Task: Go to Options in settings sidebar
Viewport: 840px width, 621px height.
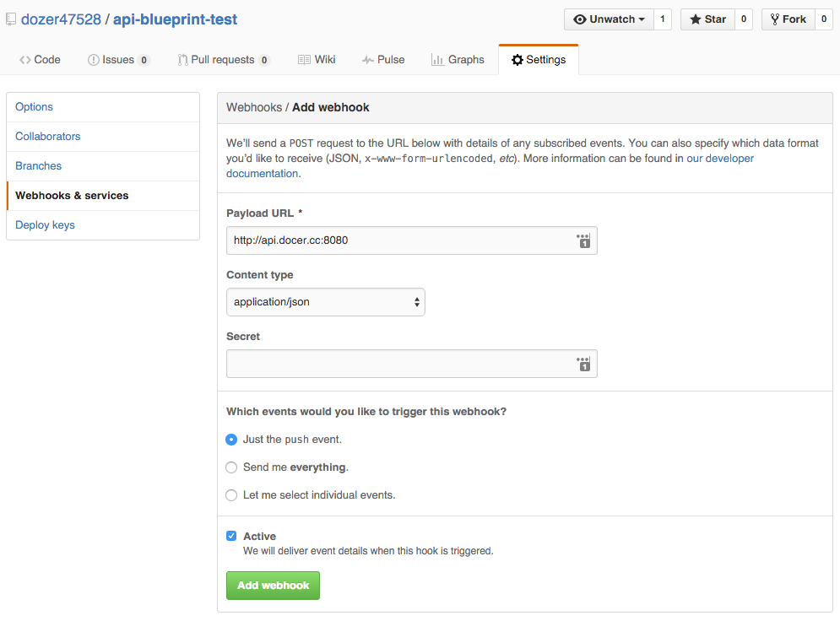Action: 103,107
